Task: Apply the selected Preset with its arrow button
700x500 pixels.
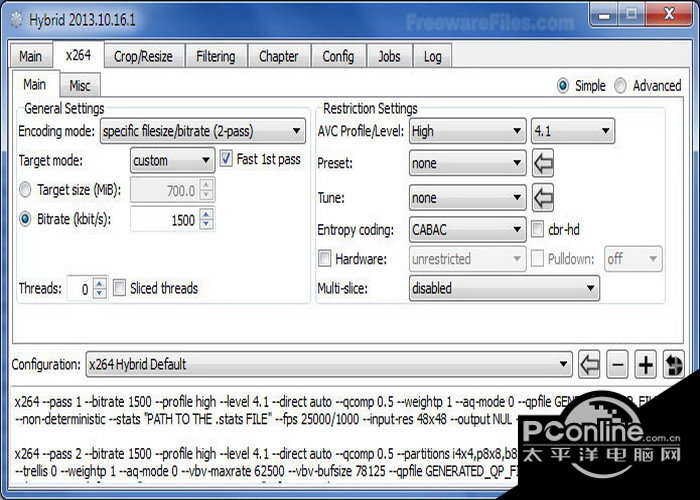Action: (x=543, y=163)
